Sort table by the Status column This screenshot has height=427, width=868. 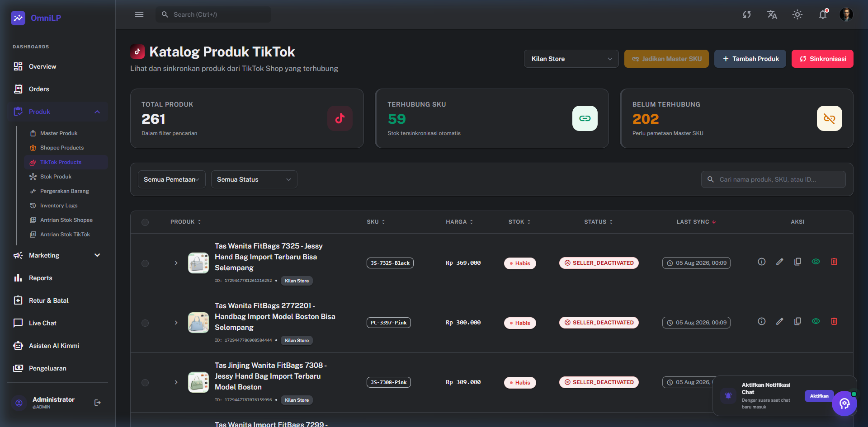tap(599, 222)
